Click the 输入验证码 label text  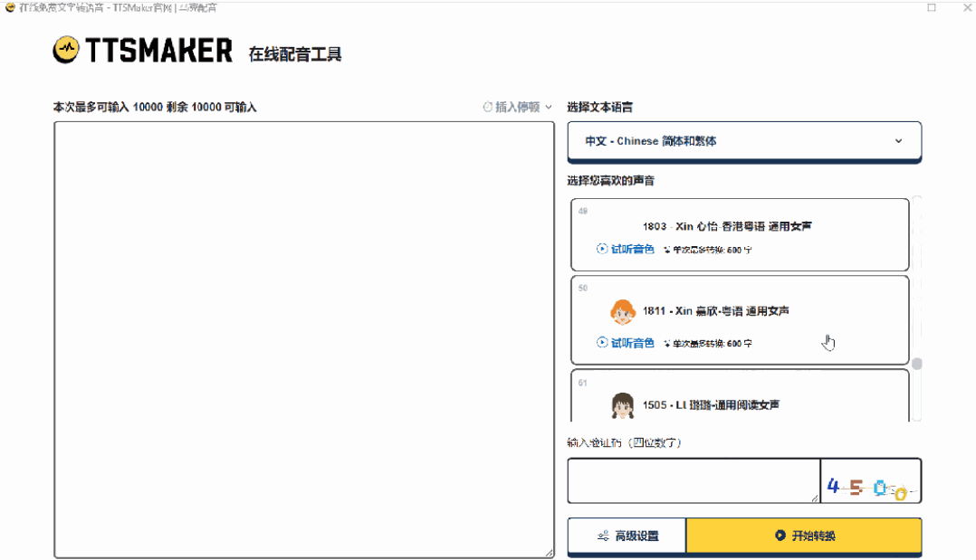coord(625,442)
